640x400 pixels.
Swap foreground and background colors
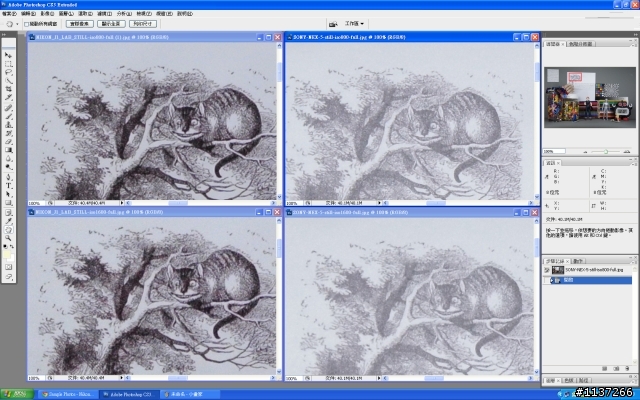click(12, 247)
